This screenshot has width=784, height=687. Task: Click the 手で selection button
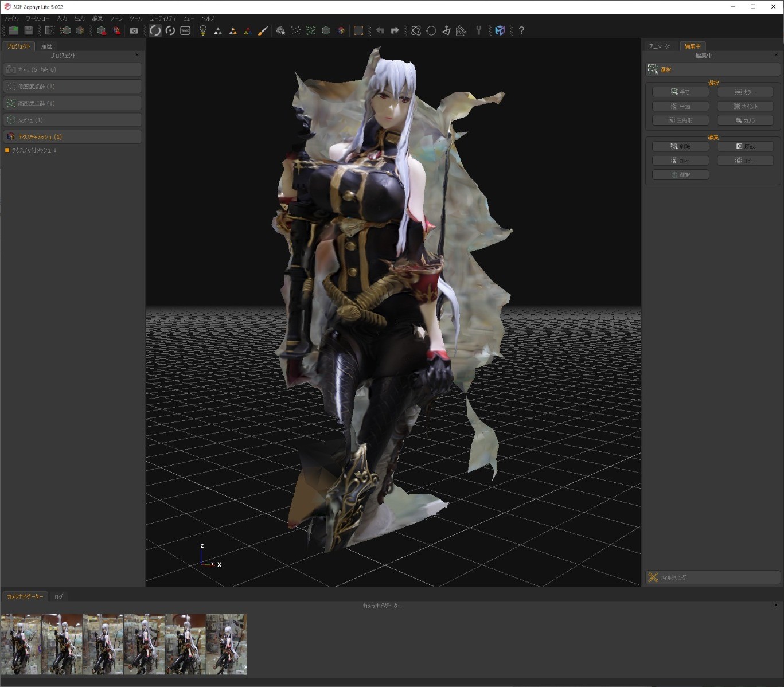pyautogui.click(x=681, y=92)
